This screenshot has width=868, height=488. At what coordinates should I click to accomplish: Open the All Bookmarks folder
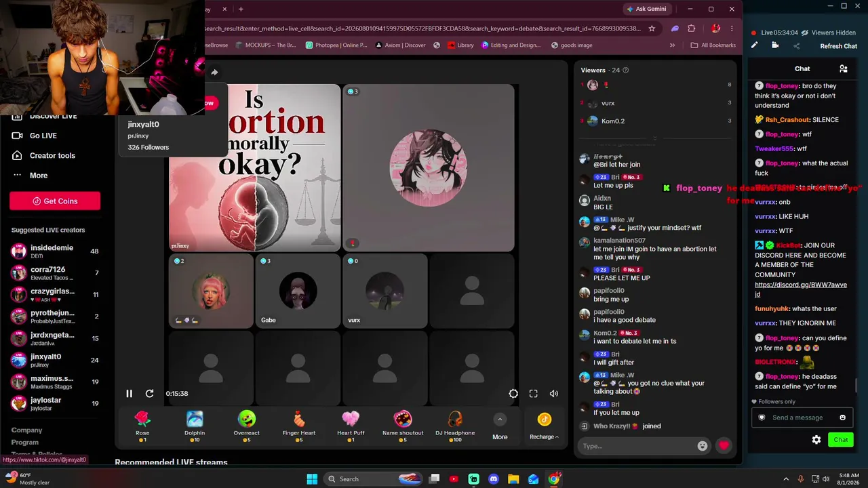tap(713, 45)
